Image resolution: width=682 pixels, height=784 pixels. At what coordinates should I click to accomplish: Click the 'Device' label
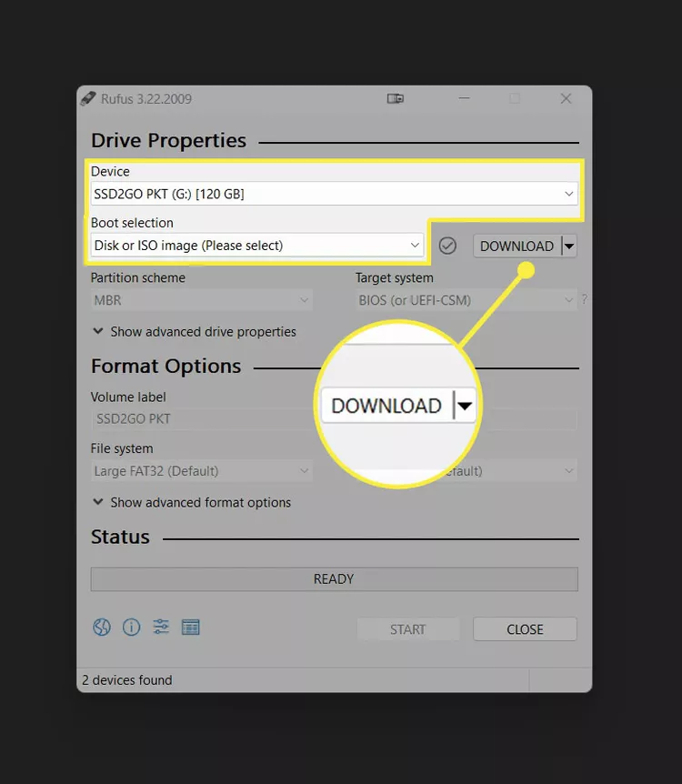point(110,172)
